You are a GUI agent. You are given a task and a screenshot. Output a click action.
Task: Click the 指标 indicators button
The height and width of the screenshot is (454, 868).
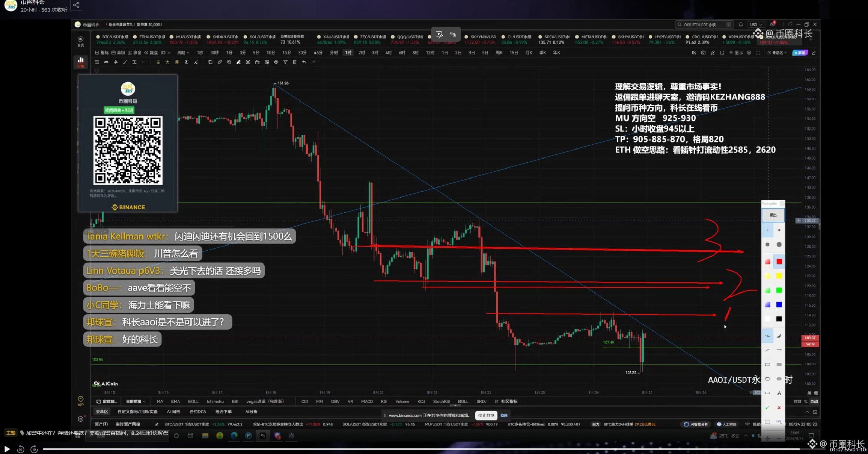point(102,53)
